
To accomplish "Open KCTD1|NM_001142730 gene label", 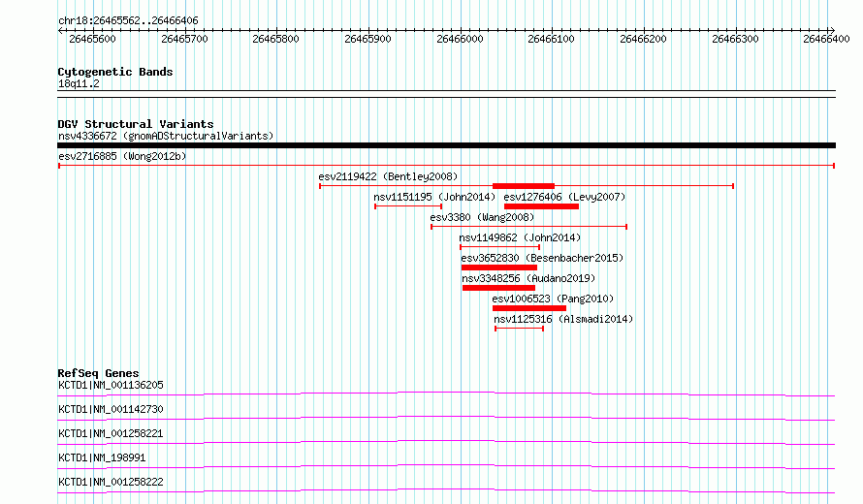I will 111,409.
